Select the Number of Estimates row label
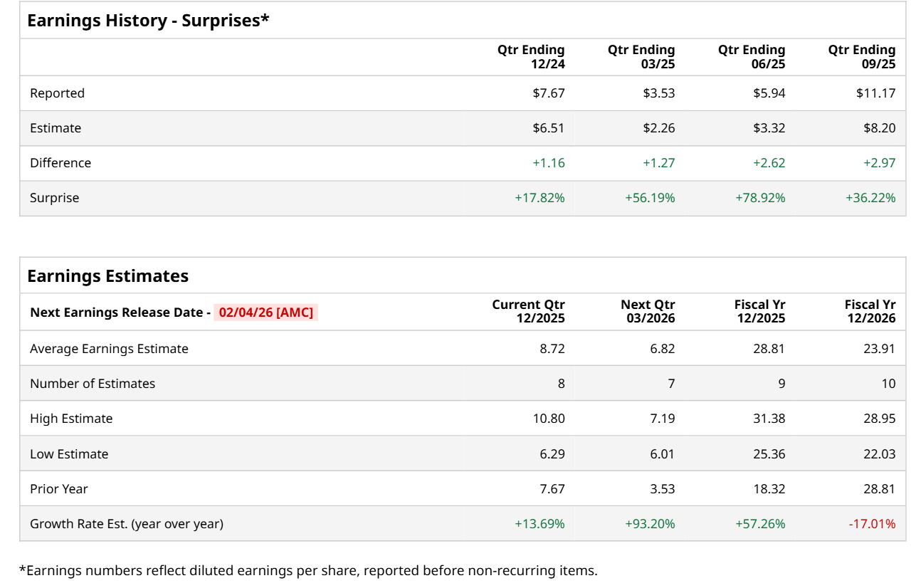Viewport: 921px width, 588px height. tap(93, 384)
